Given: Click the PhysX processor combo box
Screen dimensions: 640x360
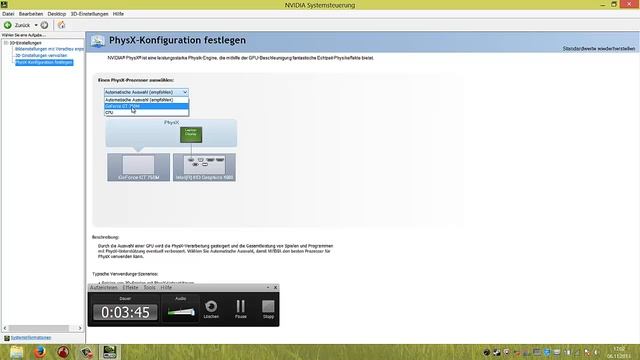Looking at the screenshot, I should (146, 92).
